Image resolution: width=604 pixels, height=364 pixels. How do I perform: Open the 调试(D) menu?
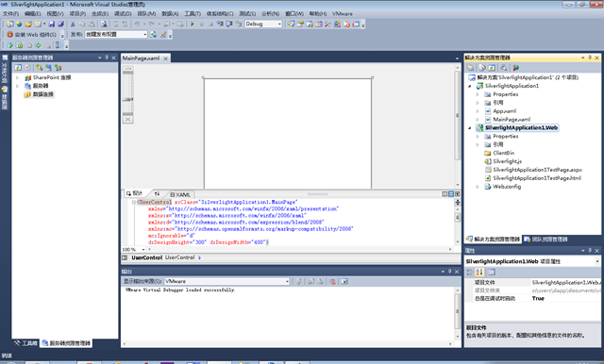pos(123,13)
